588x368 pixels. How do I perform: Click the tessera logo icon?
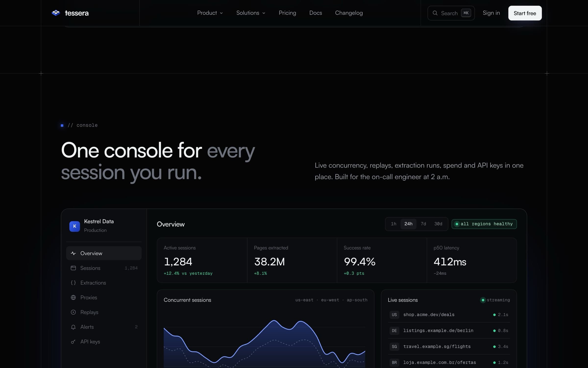click(56, 13)
